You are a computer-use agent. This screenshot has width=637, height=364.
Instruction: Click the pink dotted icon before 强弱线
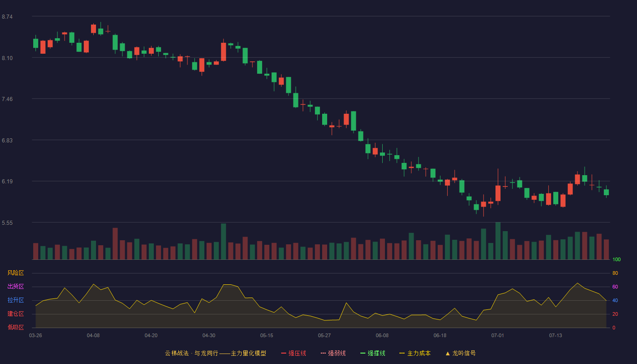(x=323, y=353)
